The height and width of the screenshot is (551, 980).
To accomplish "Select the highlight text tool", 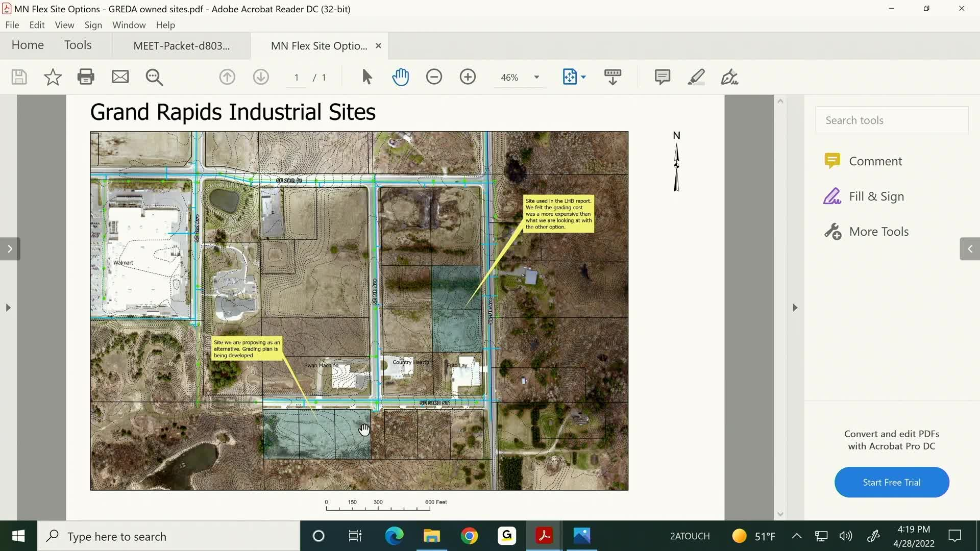I will tap(696, 77).
